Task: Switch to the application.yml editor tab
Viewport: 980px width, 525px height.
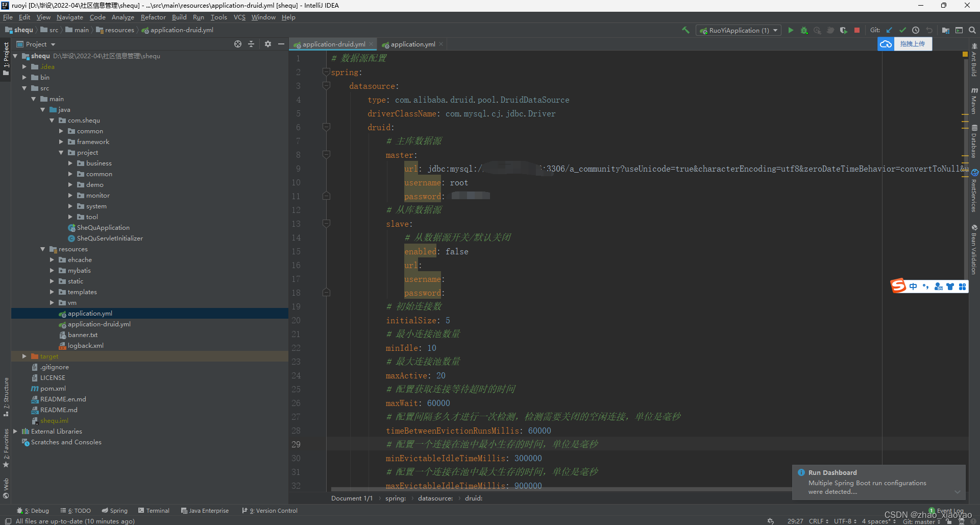Action: point(412,44)
